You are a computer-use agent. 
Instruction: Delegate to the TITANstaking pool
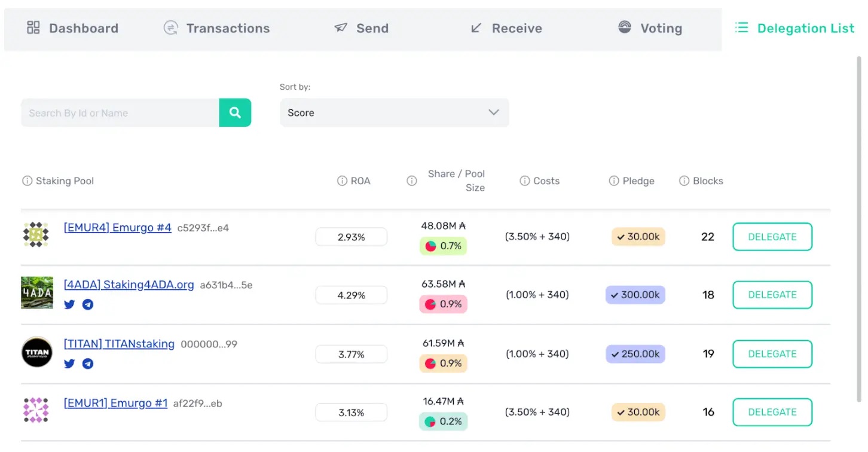(x=772, y=354)
